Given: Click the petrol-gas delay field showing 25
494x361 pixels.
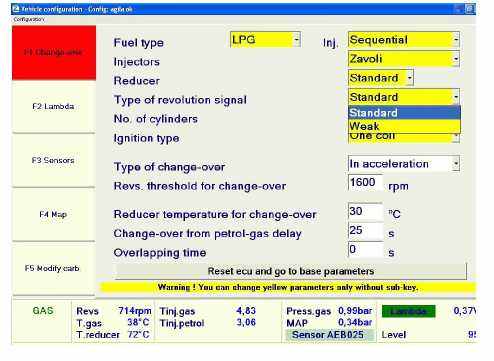Looking at the screenshot, I should 365,230.
